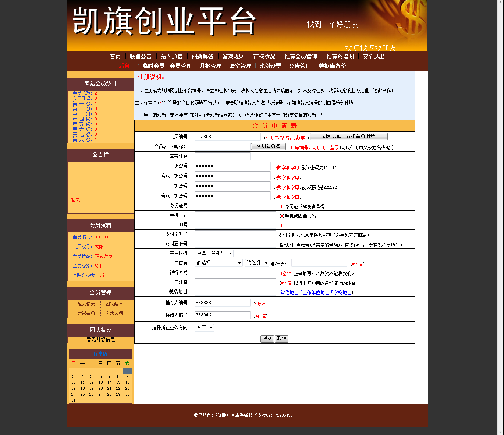Click the 提交 submit button
Viewport: 504px width, 435px height.
267,339
